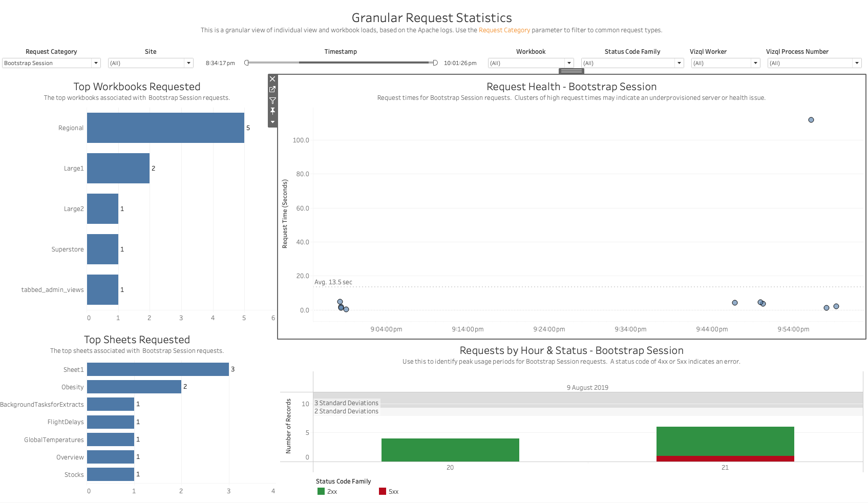Click the Status Code Family legend title
This screenshot has width=868, height=503.
coord(343,481)
